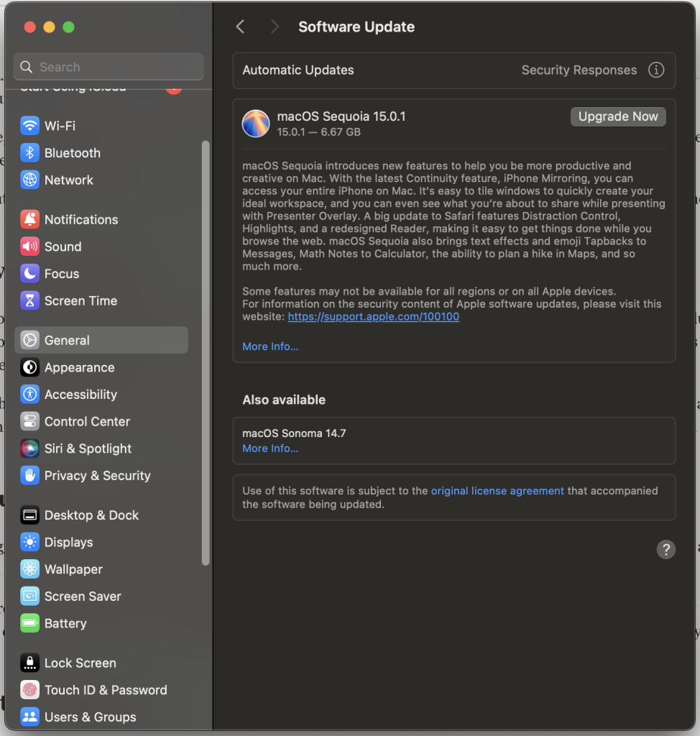The width and height of the screenshot is (700, 736).
Task: Open Privacy & Security label
Action: [98, 476]
